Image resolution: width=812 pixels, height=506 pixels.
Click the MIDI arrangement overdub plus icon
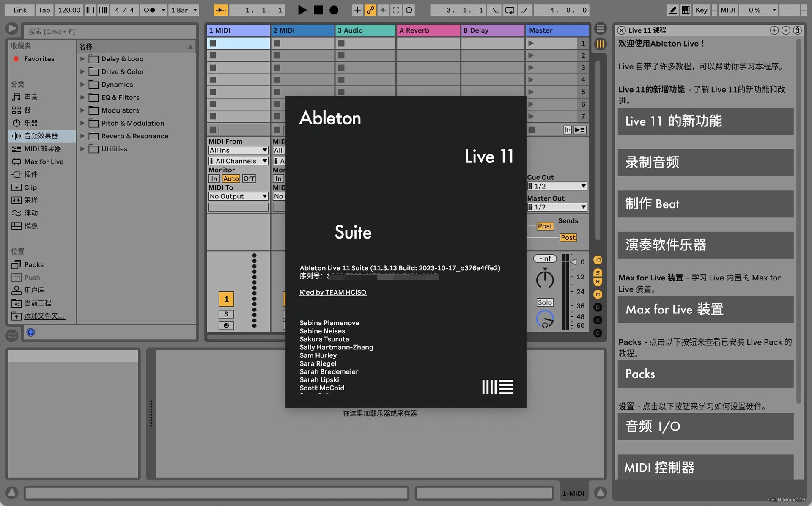coord(357,10)
